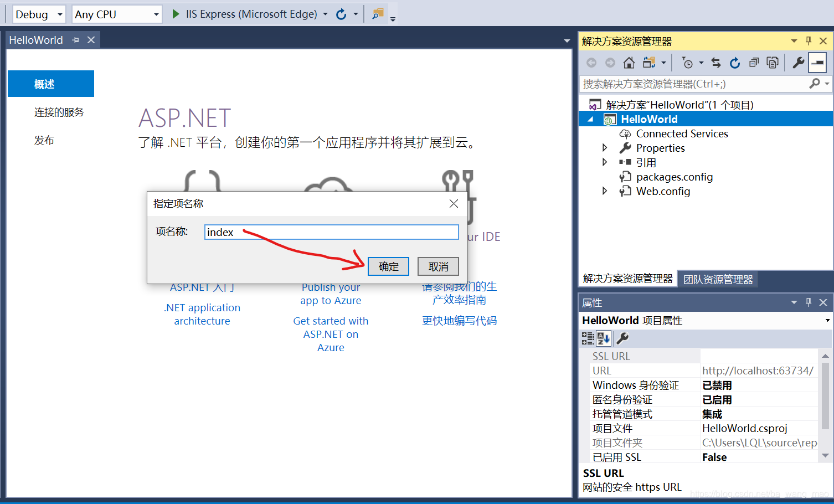This screenshot has height=504, width=834.
Task: Click the Solution Explorer auto-hide pin icon
Action: pos(809,41)
